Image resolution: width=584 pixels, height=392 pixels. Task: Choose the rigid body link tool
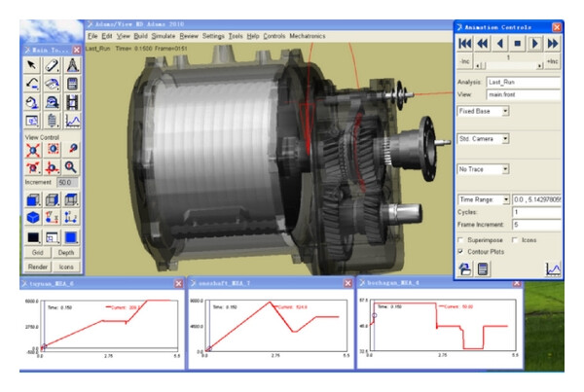[x=53, y=65]
